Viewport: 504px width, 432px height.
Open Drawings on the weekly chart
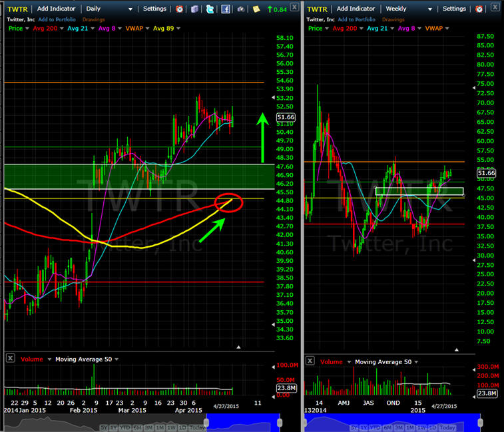click(x=393, y=19)
